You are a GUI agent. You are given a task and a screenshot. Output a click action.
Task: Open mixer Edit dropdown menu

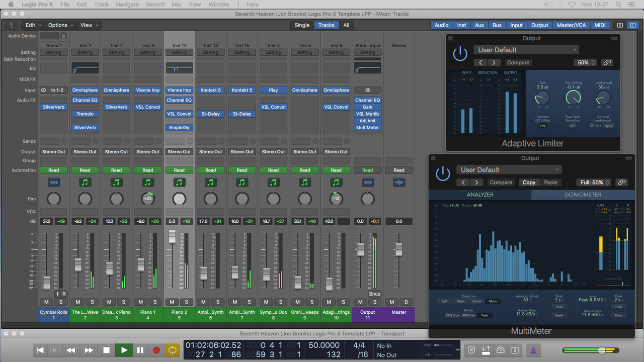(33, 25)
